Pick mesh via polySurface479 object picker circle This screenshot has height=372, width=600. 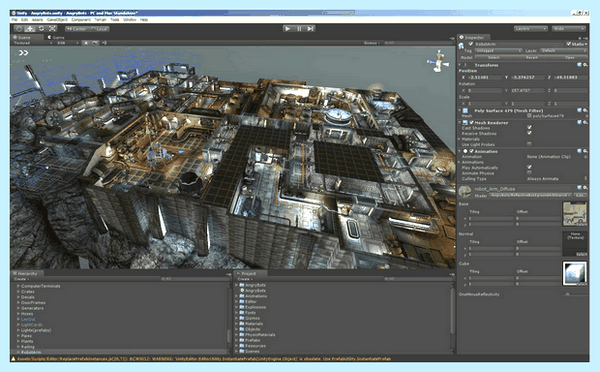(586, 116)
